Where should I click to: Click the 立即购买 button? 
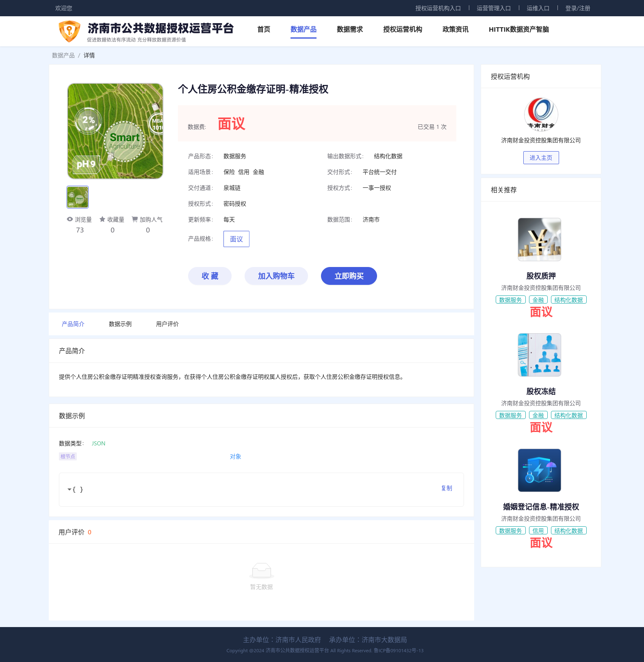tap(349, 276)
